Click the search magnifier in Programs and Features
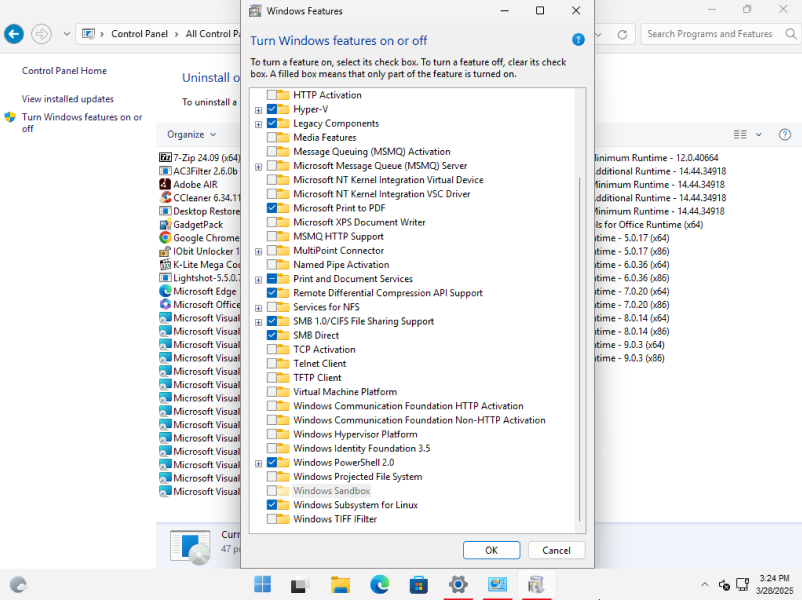This screenshot has width=802, height=600. (x=790, y=34)
